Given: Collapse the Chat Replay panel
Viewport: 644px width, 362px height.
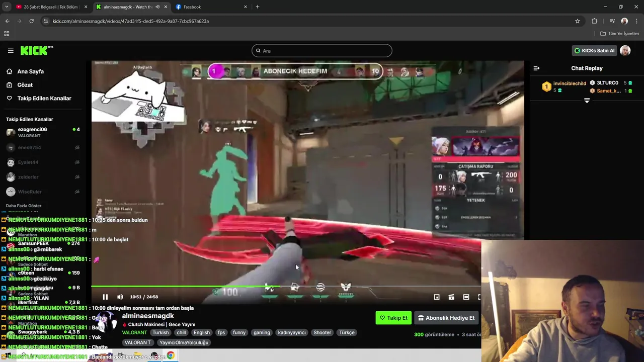Looking at the screenshot, I should click(536, 68).
